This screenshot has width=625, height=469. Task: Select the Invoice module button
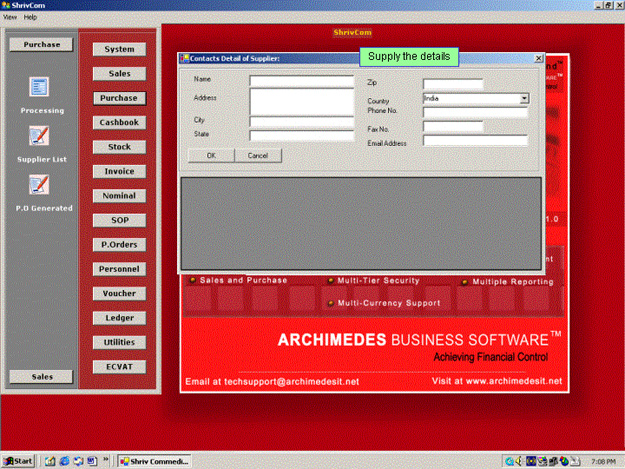[x=119, y=171]
